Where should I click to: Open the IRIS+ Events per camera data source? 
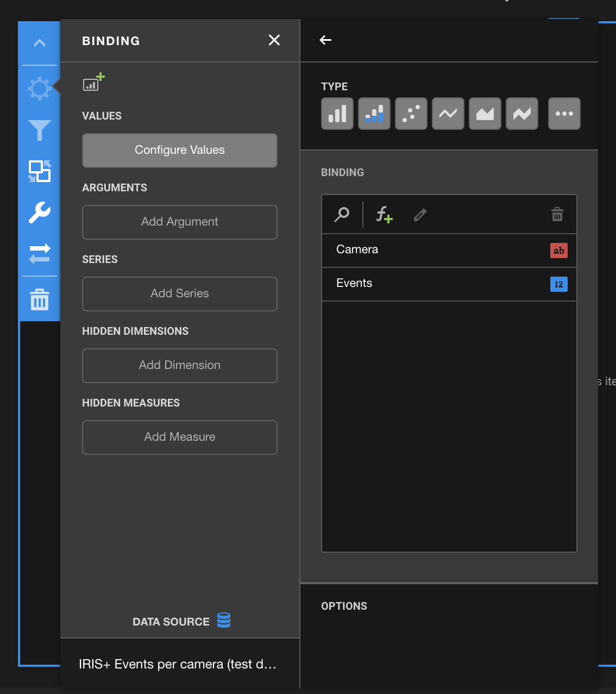pyautogui.click(x=178, y=664)
